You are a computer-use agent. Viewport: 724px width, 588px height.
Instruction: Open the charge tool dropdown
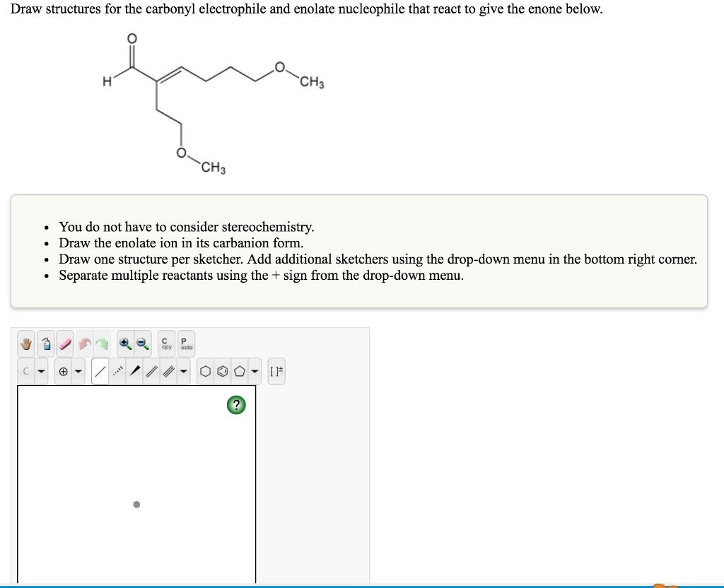[78, 370]
